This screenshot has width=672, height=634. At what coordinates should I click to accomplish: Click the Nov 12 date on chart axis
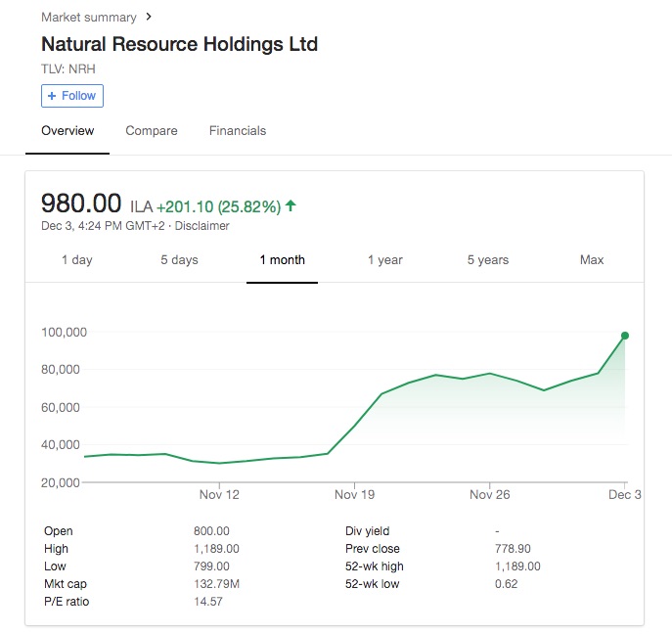pyautogui.click(x=219, y=495)
